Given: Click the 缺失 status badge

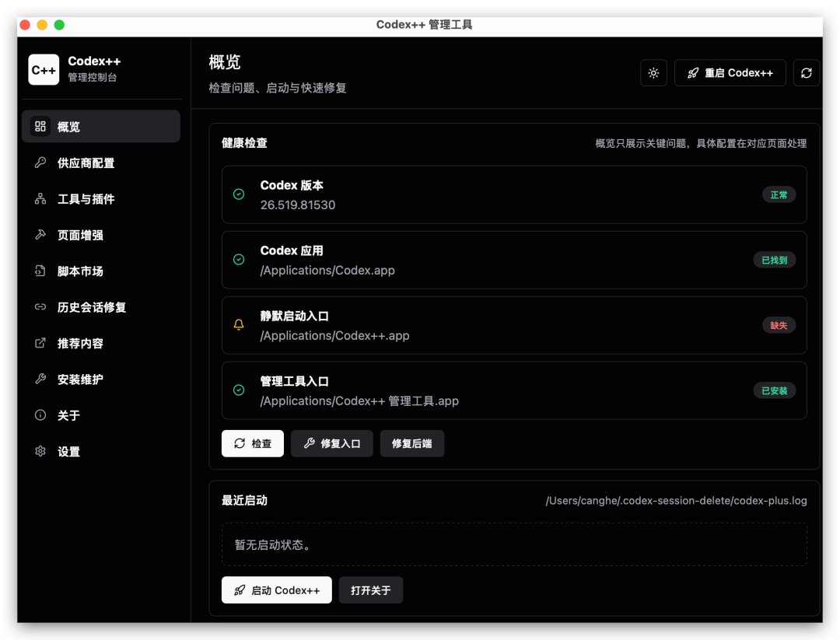Looking at the screenshot, I should [x=779, y=326].
